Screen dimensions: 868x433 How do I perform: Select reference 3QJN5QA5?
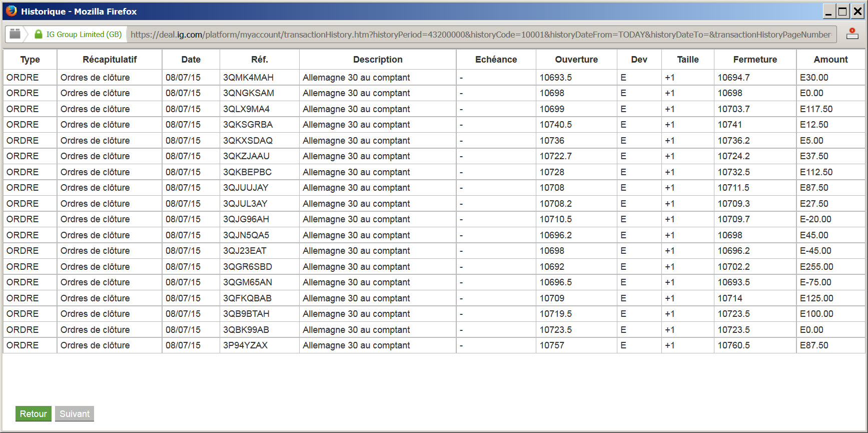[x=246, y=235]
